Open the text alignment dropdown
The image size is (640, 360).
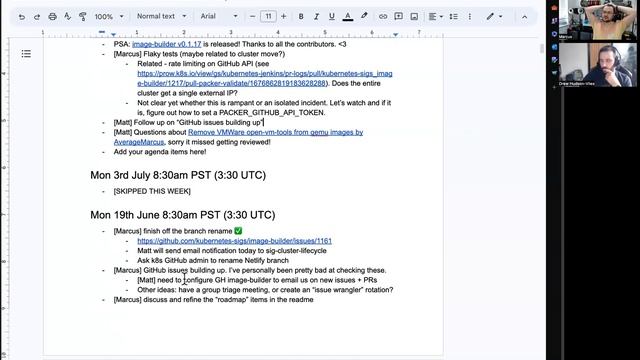pyautogui.click(x=436, y=17)
